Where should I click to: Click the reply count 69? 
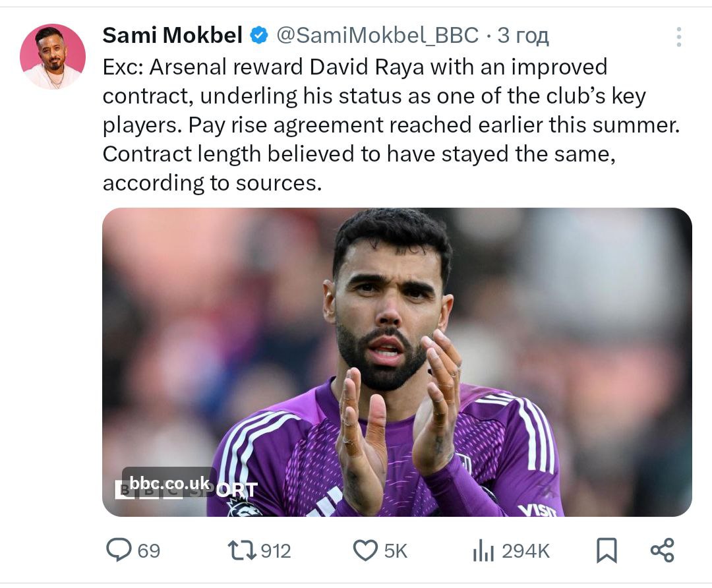point(149,551)
